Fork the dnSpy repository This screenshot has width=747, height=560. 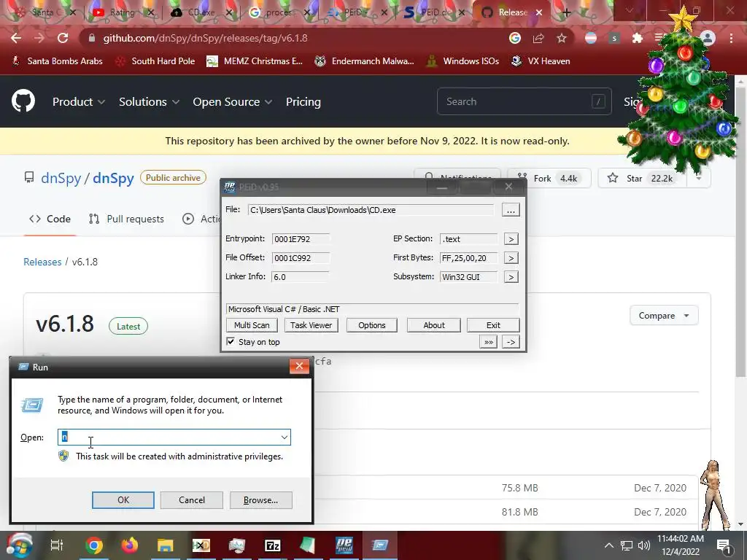549,179
